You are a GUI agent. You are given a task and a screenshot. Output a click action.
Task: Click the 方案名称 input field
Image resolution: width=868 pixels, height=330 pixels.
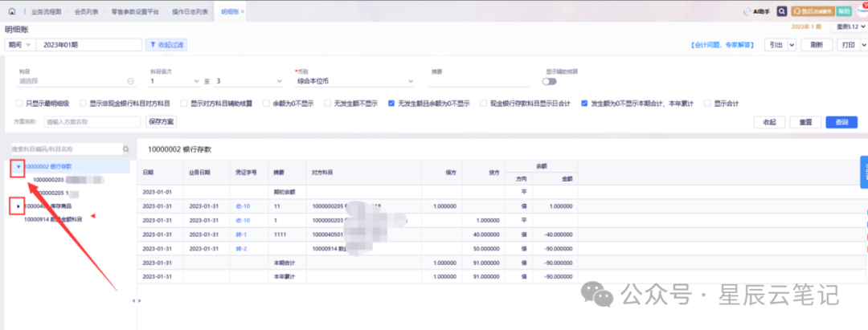(92, 121)
